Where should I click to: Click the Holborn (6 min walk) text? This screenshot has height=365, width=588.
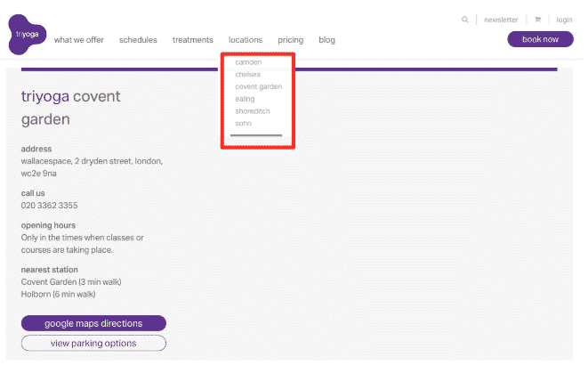58,294
